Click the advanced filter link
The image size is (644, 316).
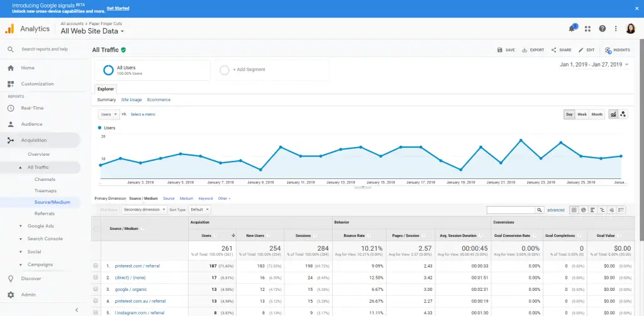tap(556, 210)
